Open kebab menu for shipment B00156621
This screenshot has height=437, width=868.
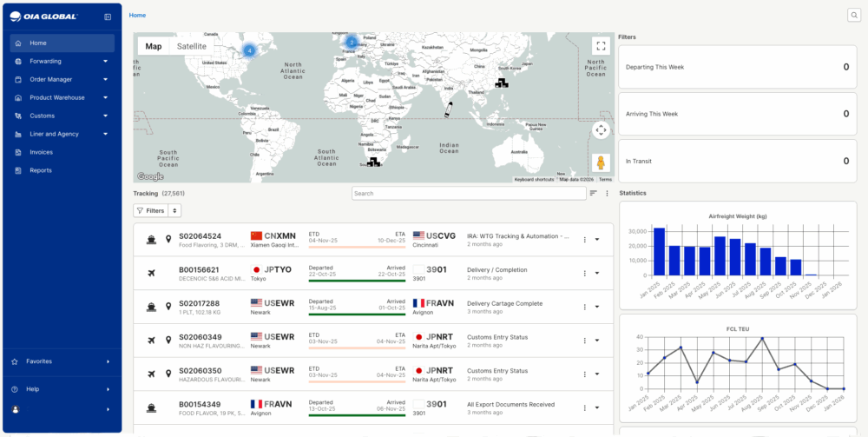(x=584, y=274)
